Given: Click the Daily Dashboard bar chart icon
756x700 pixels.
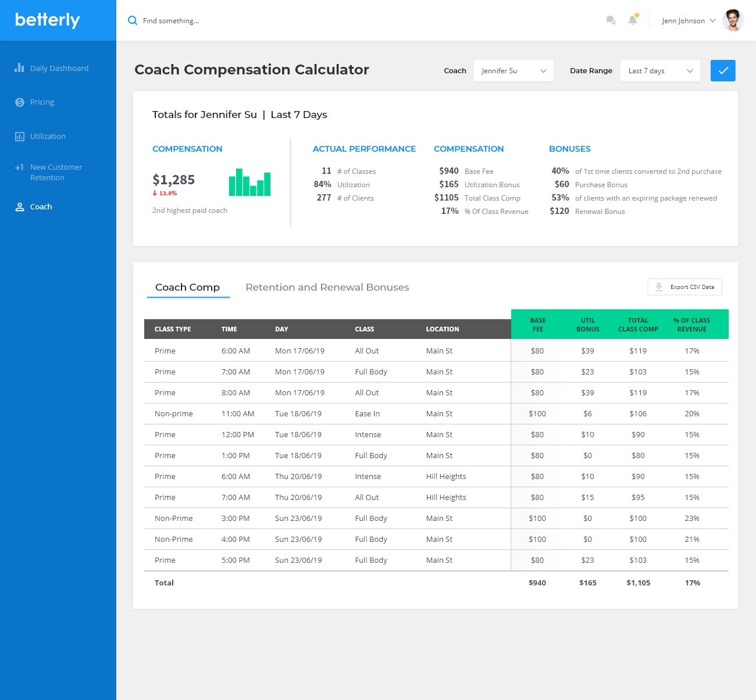Looking at the screenshot, I should [19, 68].
